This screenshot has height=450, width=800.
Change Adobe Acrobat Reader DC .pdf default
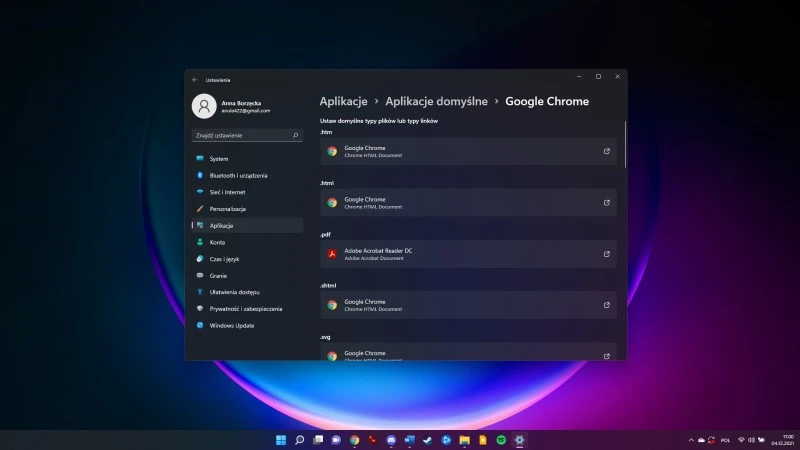(468, 254)
